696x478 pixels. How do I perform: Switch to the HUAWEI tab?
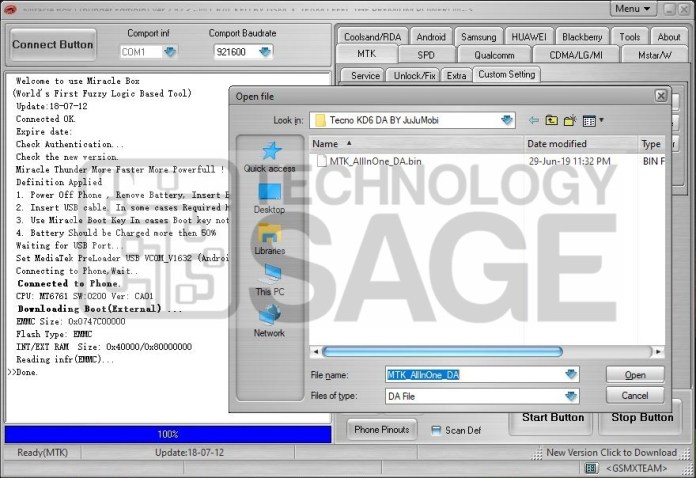(529, 37)
